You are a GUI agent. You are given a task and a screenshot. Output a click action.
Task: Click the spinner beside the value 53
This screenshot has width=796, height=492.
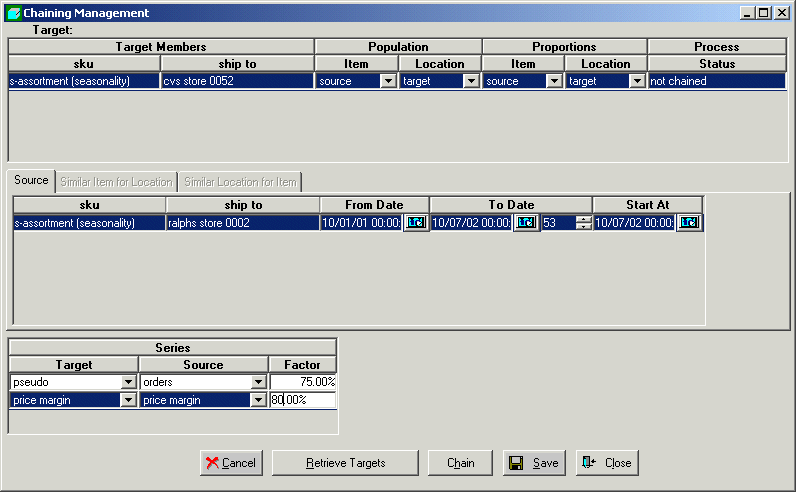(584, 222)
